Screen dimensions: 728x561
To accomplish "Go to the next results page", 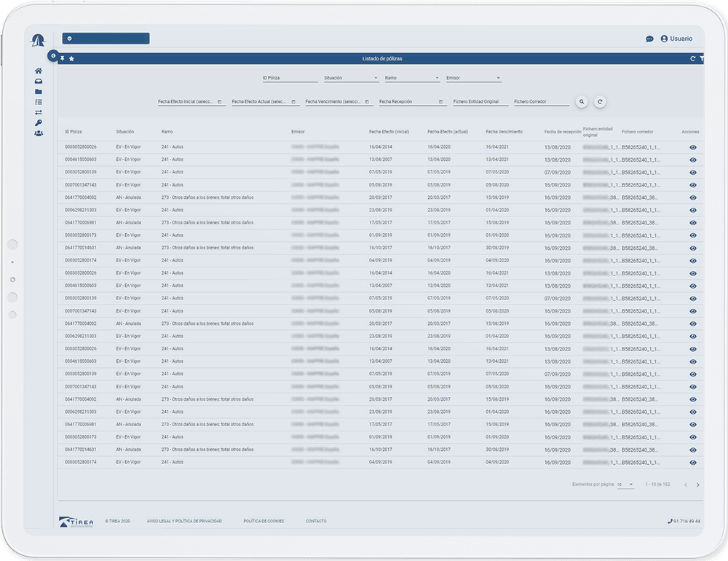I will tap(697, 484).
